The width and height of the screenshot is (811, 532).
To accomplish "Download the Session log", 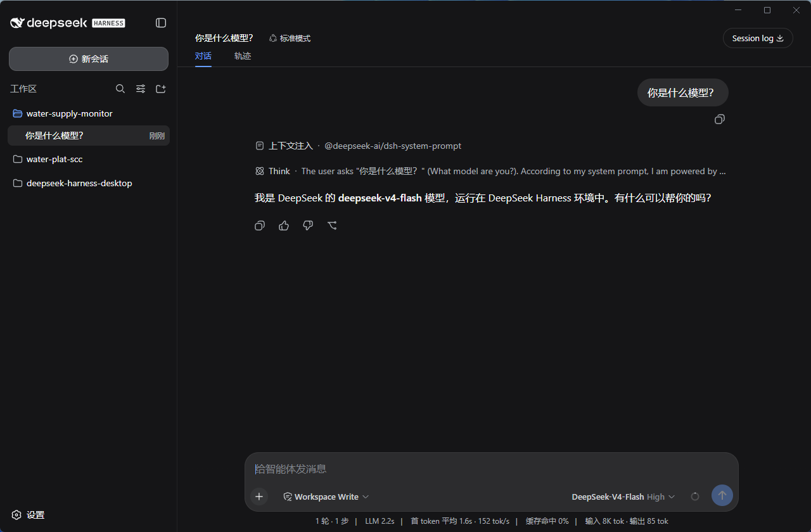I will click(758, 38).
